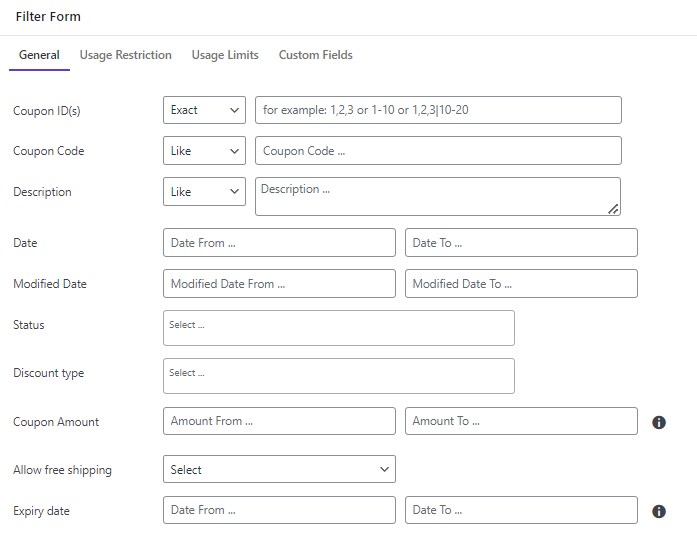Switch to the Usage Limits tab
This screenshot has height=551, width=697.
(225, 55)
